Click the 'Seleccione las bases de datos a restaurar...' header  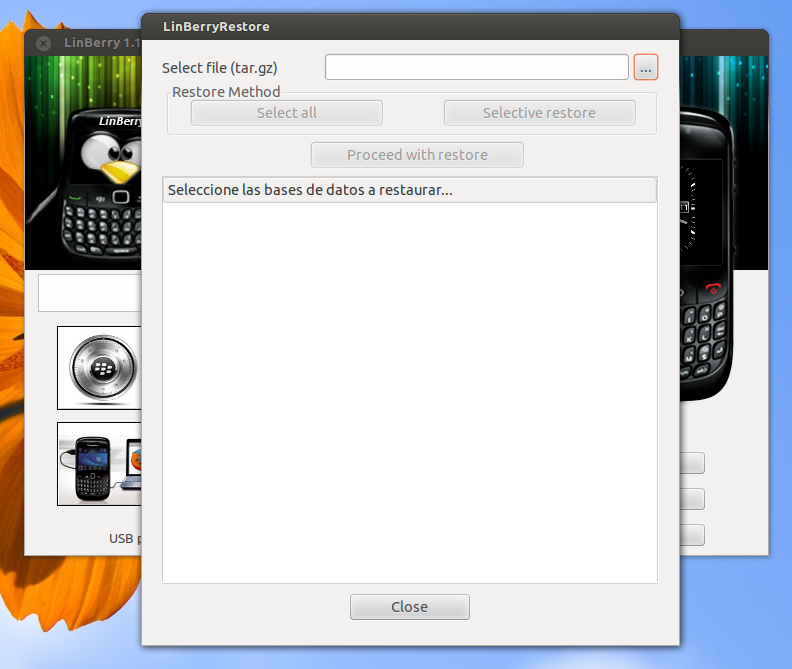tap(410, 190)
